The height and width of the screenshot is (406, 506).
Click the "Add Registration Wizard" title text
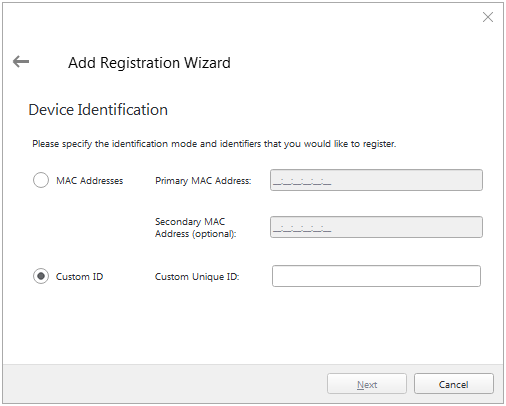[x=149, y=63]
